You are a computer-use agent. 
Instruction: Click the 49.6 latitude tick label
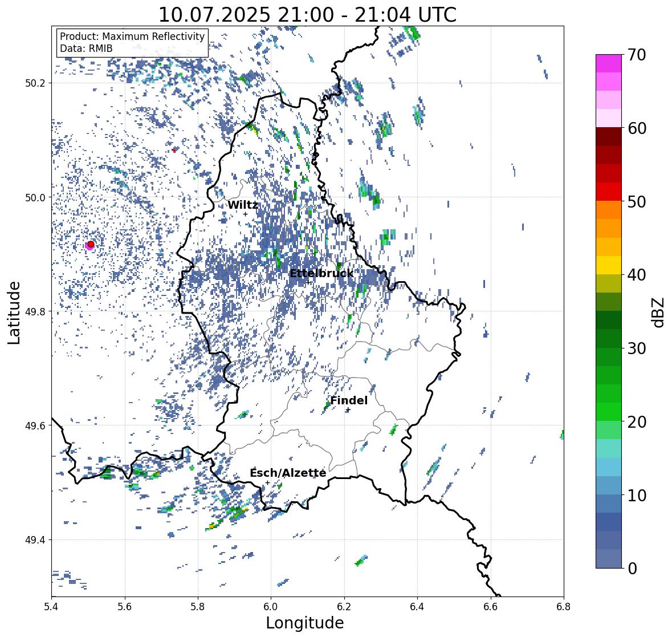click(x=35, y=425)
